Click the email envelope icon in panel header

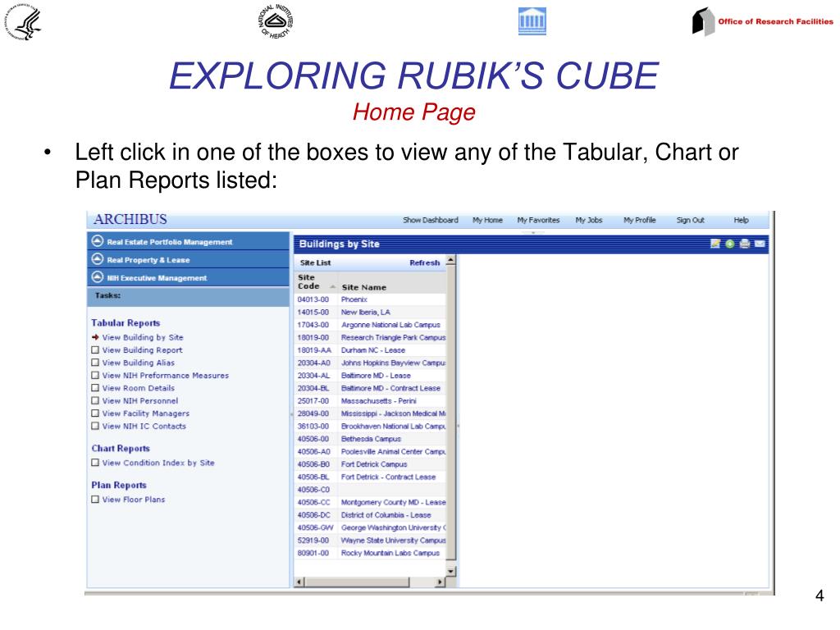tap(760, 244)
